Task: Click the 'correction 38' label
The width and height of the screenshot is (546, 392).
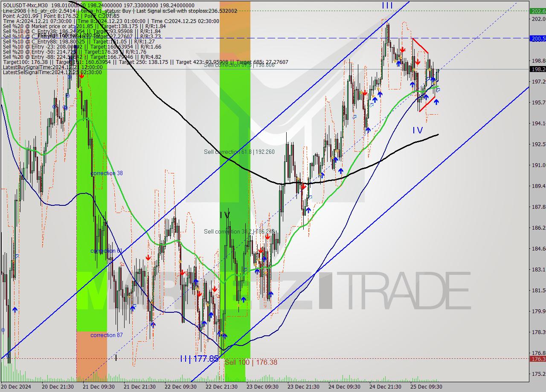Action: point(107,173)
